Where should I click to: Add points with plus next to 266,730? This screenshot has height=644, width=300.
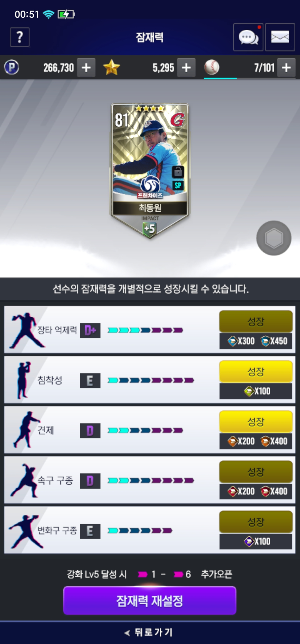click(86, 68)
